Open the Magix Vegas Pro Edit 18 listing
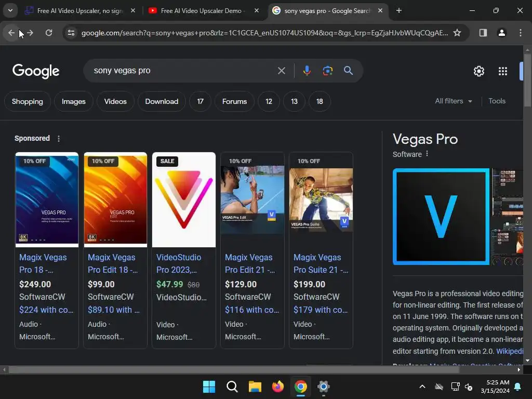 [x=113, y=263]
